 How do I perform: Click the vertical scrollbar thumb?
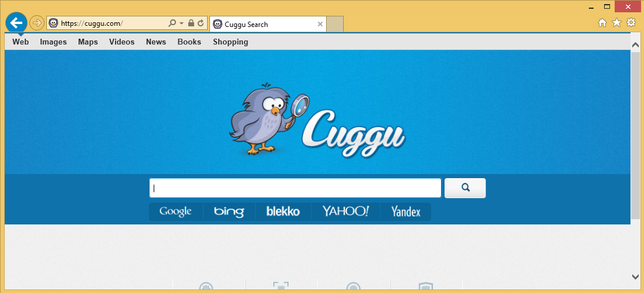pyautogui.click(x=635, y=136)
